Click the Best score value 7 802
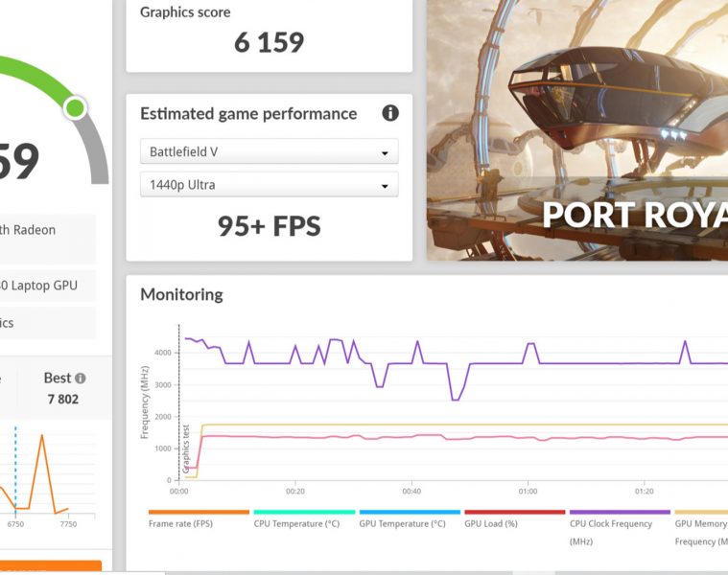The image size is (728, 575). click(x=63, y=400)
